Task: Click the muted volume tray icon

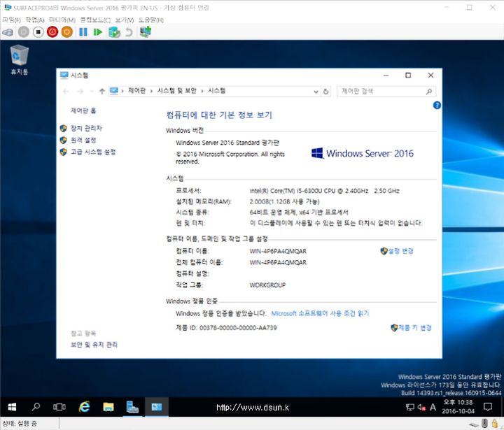Action: pyautogui.click(x=421, y=408)
